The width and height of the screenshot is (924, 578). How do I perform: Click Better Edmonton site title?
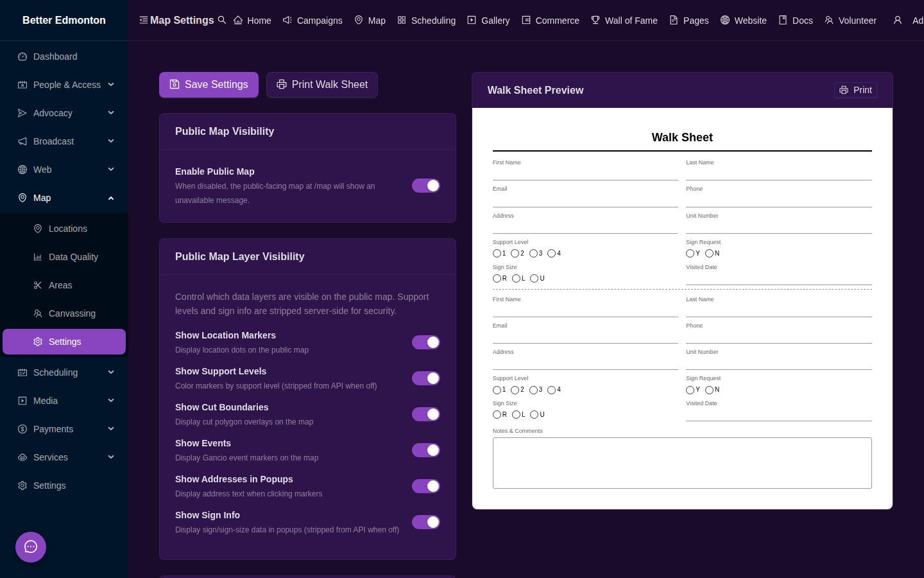point(64,20)
